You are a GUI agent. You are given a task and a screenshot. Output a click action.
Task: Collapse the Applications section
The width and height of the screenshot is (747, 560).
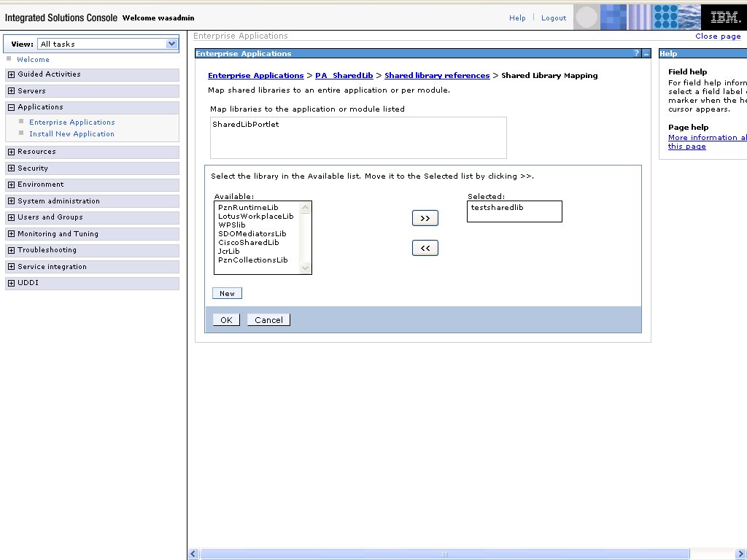pos(12,108)
